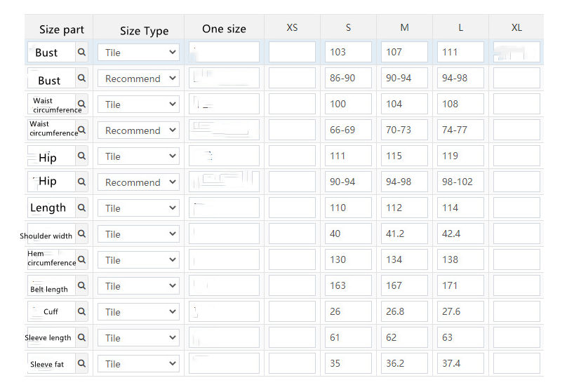Click One size field in Sleeve length row
574x392 pixels.
[224, 337]
